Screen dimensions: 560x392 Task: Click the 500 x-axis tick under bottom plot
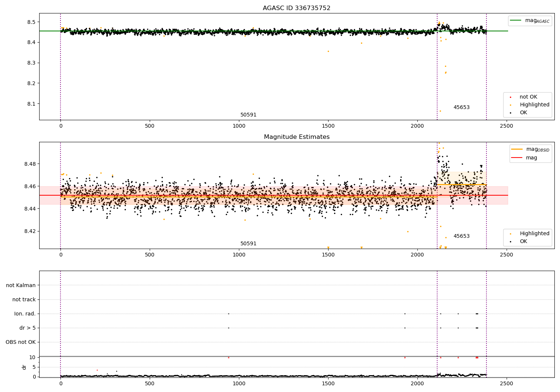point(150,383)
